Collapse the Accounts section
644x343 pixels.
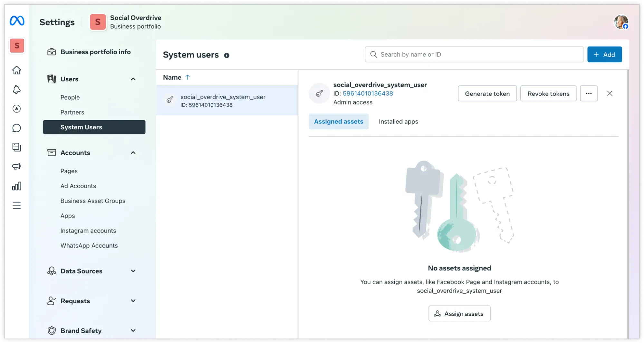pos(133,152)
